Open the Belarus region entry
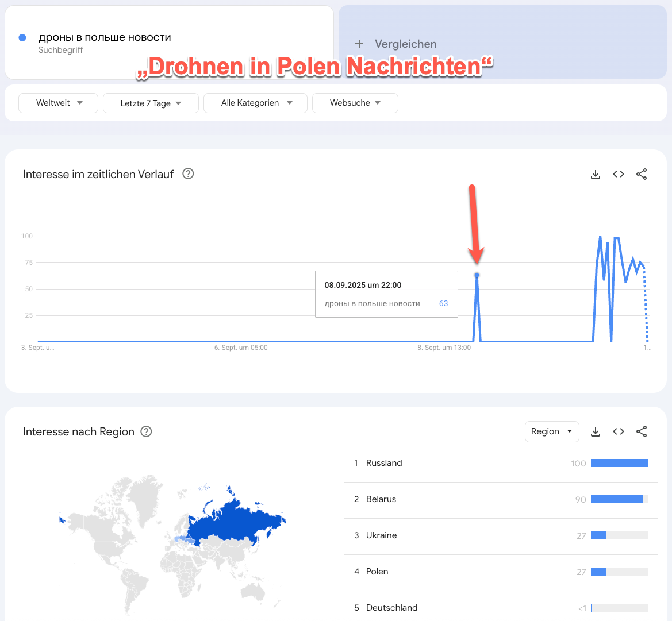This screenshot has width=672, height=621. click(x=381, y=499)
